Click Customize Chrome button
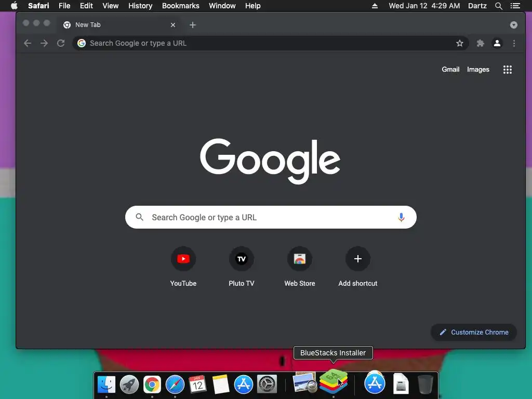Viewport: 532px width, 399px height. click(474, 332)
